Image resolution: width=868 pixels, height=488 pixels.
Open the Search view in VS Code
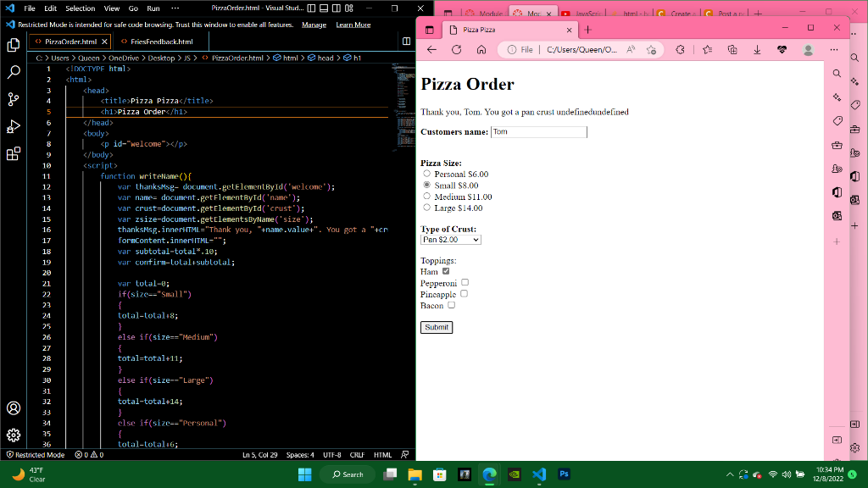coord(13,72)
